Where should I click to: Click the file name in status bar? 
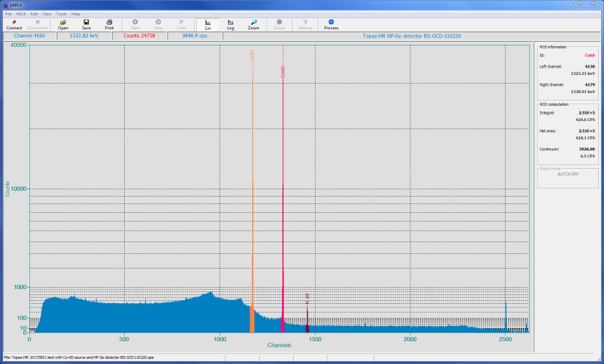pyautogui.click(x=79, y=357)
